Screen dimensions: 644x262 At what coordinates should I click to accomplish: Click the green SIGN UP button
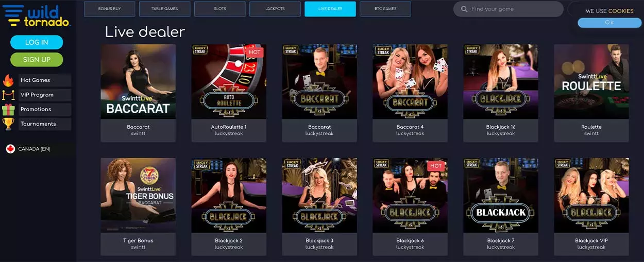pos(37,59)
